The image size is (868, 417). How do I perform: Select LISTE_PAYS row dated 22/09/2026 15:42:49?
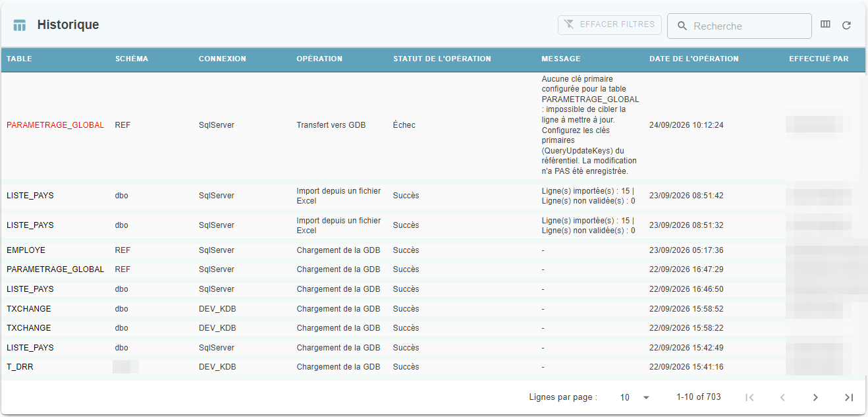[434, 348]
